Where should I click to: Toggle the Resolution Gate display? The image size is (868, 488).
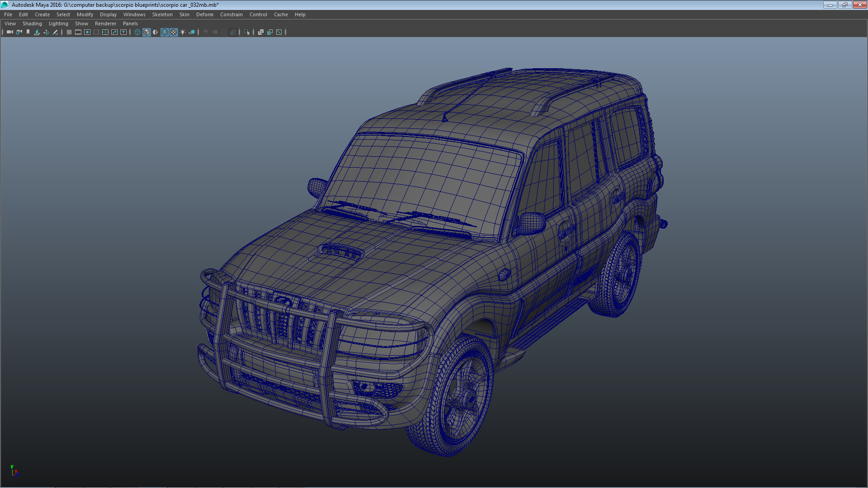coord(87,32)
